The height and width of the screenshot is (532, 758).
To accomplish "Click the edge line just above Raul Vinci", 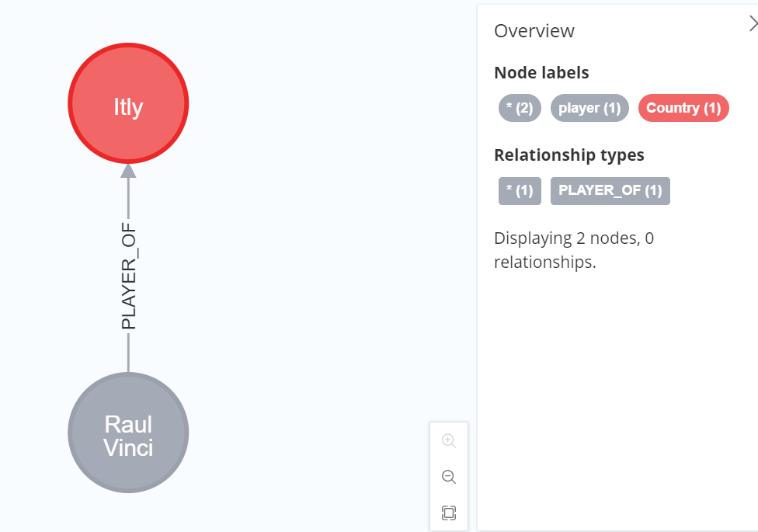I will point(128,353).
